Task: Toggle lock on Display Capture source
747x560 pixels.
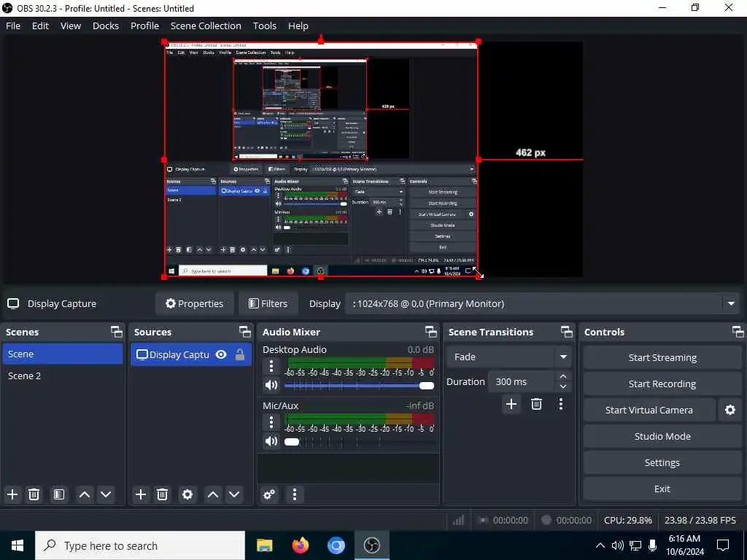Action: tap(240, 354)
